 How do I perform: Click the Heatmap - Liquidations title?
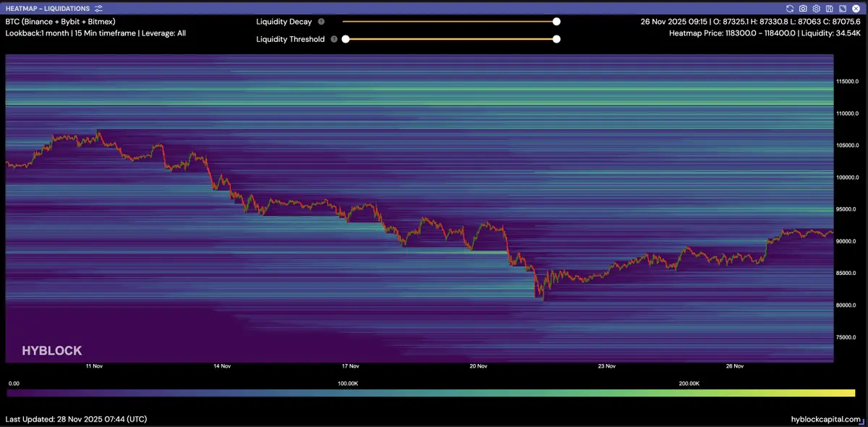coord(48,8)
